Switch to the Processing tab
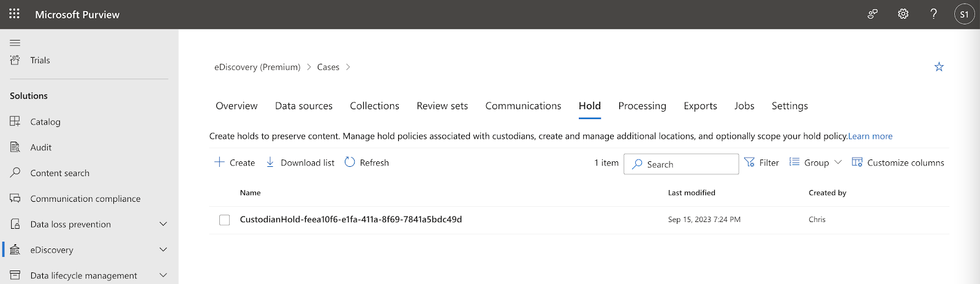Image resolution: width=980 pixels, height=284 pixels. point(642,106)
